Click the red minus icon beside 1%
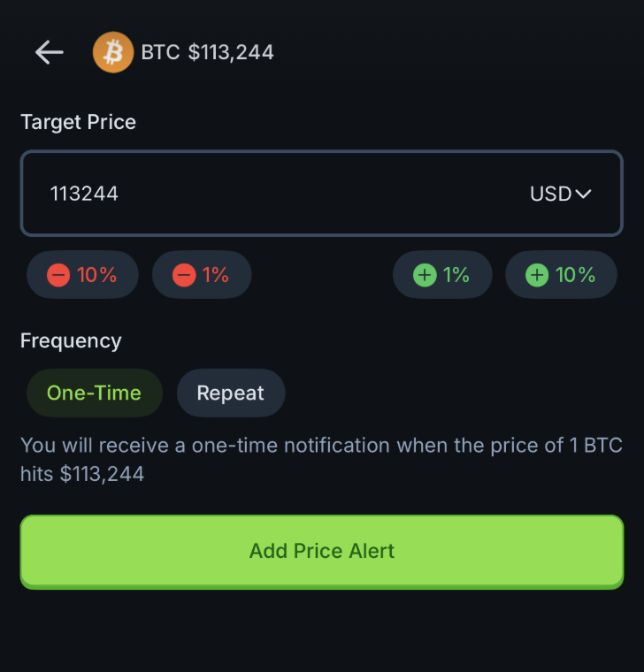This screenshot has width=644, height=672. tap(184, 275)
